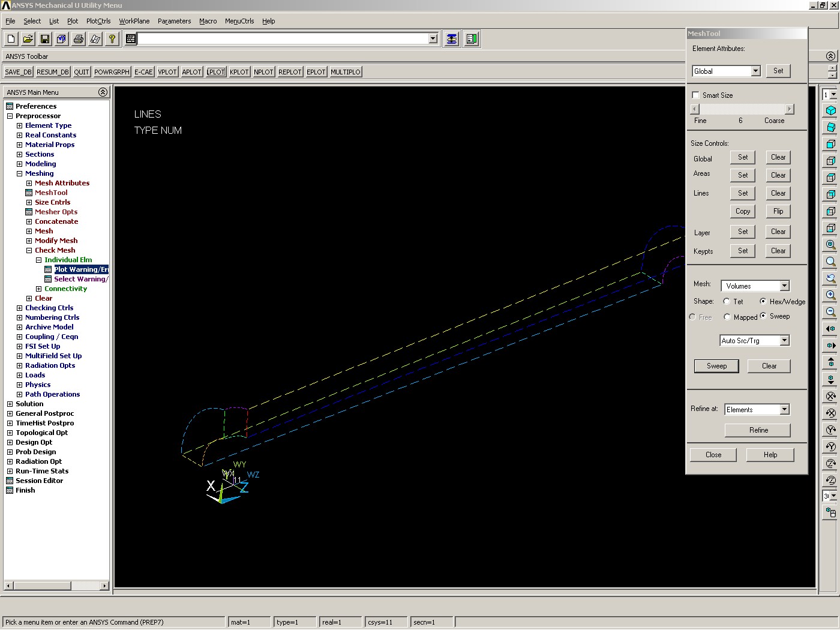
Task: Click the Contact Manager icon in top toolbar
Action: coord(472,39)
